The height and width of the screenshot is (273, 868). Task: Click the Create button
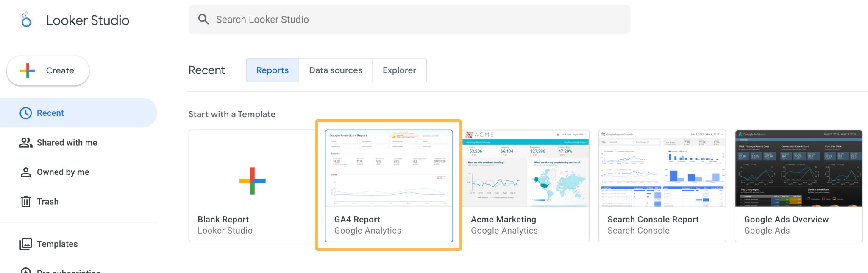[x=48, y=70]
